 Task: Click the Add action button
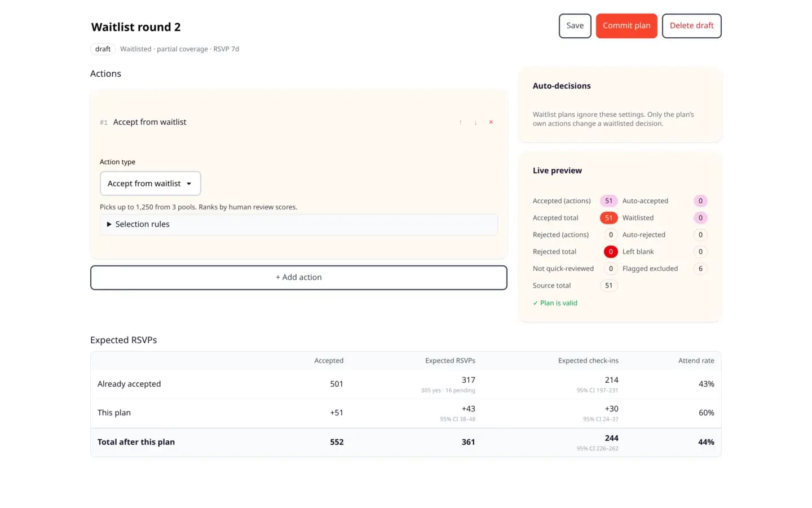299,278
